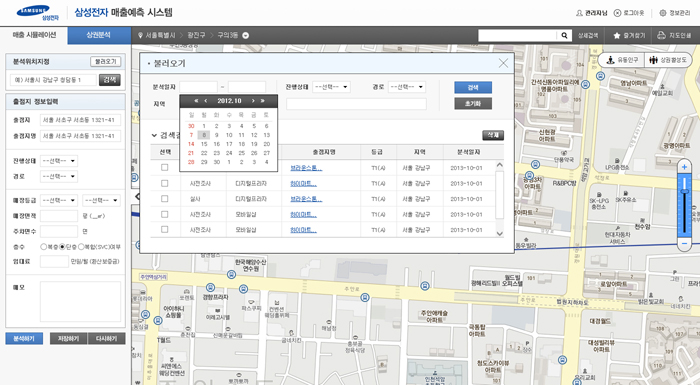
Task: Click the 로그아웃 circle-x icon
Action: point(617,13)
